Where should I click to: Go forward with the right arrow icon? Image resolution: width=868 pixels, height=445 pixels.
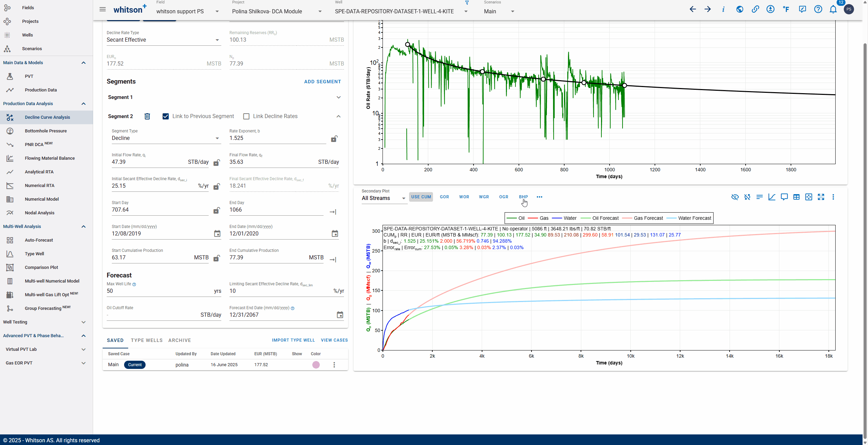(708, 9)
